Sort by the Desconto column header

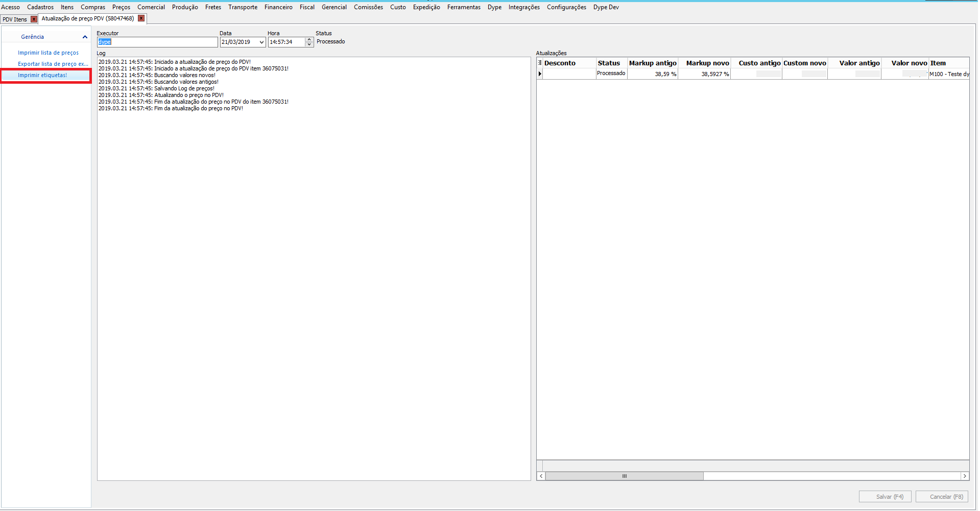(x=569, y=63)
